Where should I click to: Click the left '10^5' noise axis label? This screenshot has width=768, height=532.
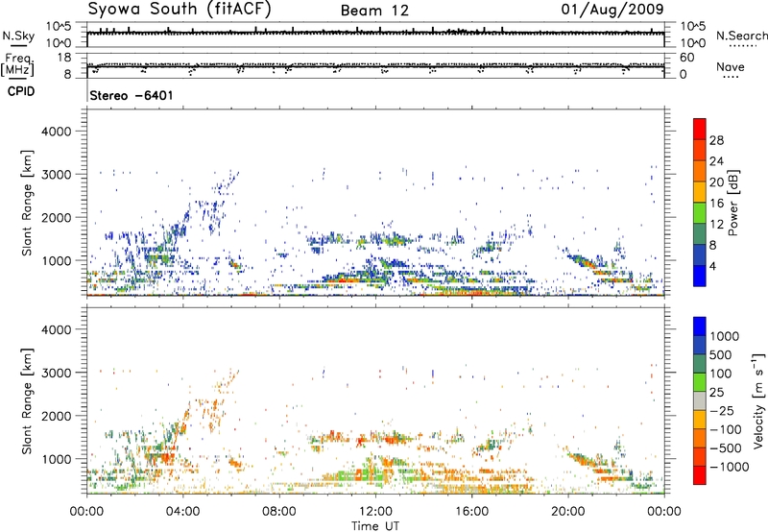[x=60, y=27]
